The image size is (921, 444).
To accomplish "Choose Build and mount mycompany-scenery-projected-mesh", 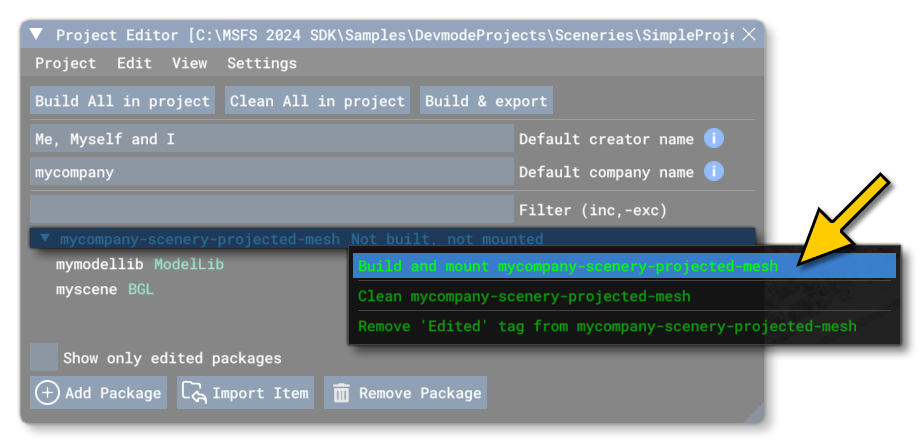I will [x=624, y=266].
